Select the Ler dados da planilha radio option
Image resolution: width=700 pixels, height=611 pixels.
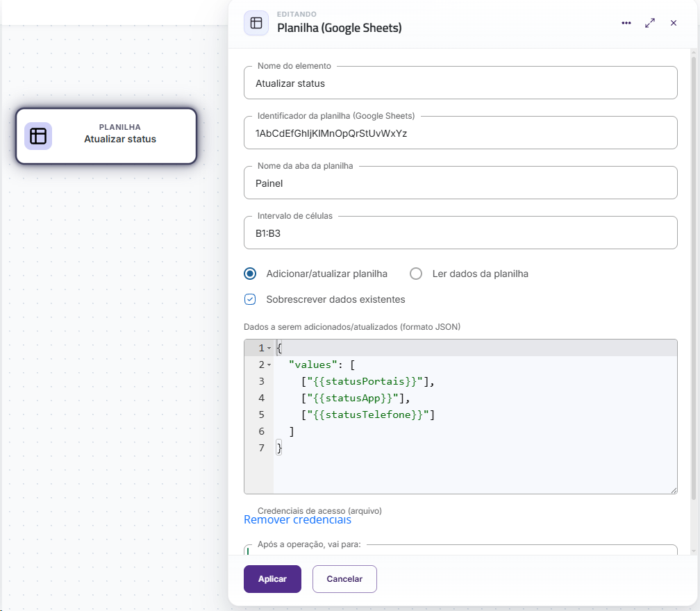tap(416, 274)
